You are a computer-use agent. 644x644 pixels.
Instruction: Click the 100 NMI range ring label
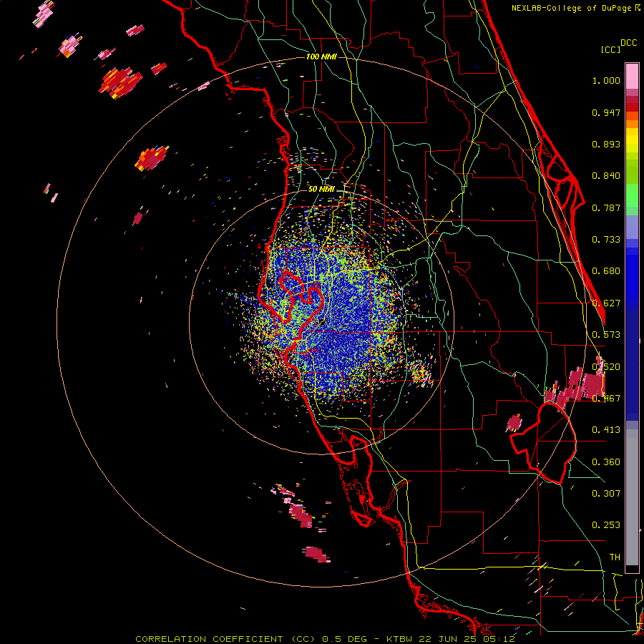point(321,57)
